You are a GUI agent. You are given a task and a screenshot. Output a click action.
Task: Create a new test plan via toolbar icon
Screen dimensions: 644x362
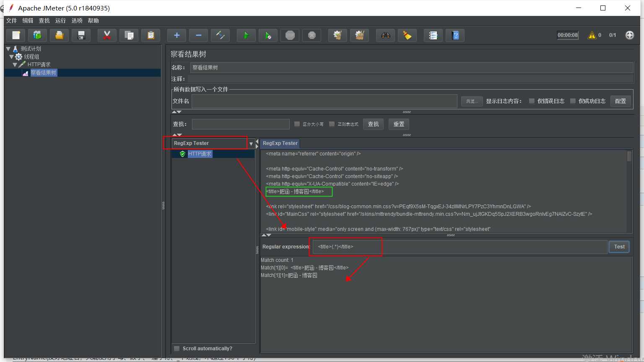coord(16,36)
